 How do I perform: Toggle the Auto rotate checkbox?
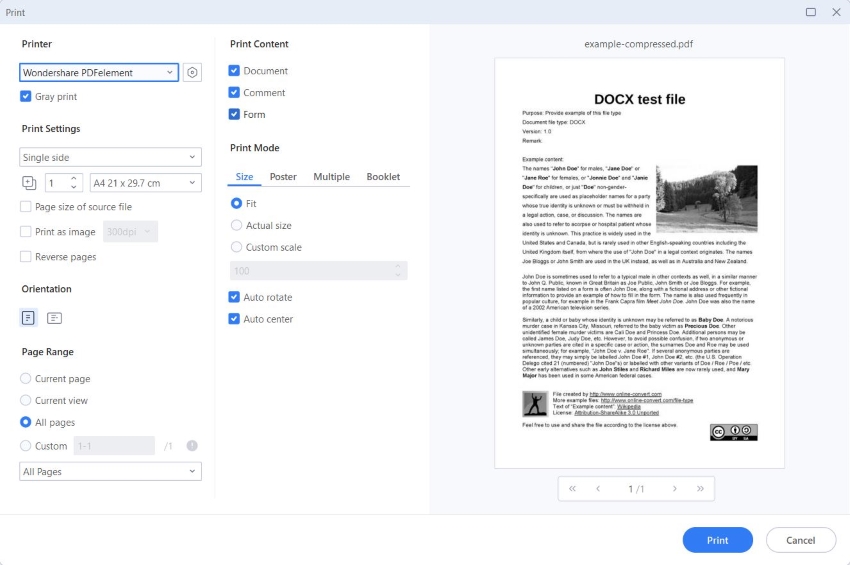[x=234, y=297]
